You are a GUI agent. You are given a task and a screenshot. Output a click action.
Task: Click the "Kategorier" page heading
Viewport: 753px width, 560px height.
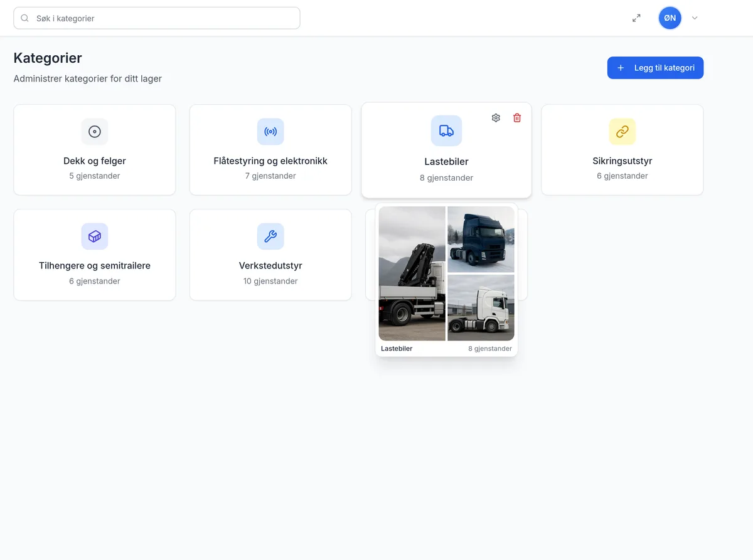(48, 58)
